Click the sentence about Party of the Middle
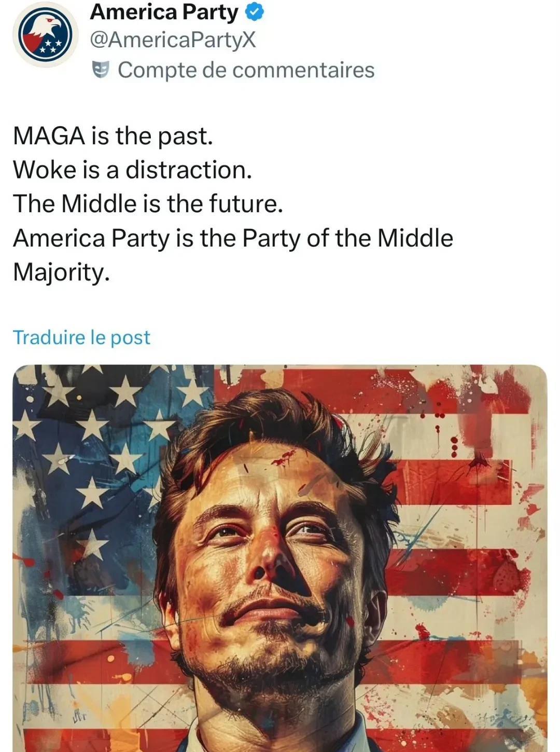 pos(233,238)
